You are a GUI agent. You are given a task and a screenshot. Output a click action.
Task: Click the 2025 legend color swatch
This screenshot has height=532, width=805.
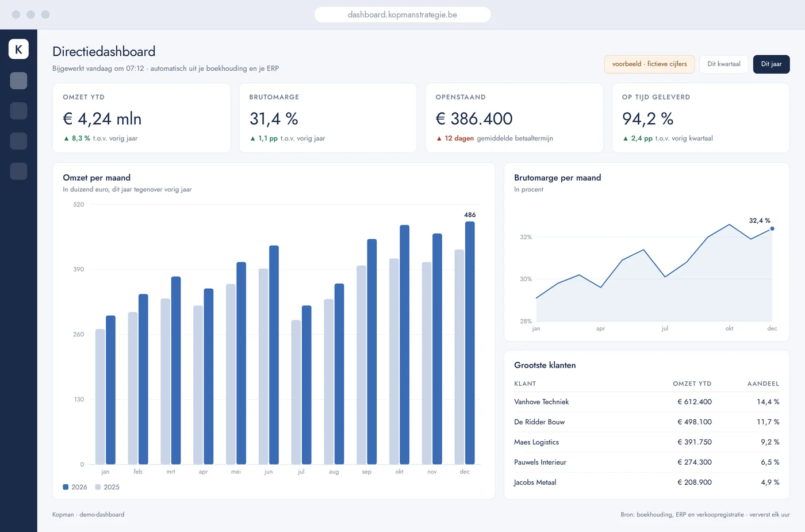[x=98, y=487]
